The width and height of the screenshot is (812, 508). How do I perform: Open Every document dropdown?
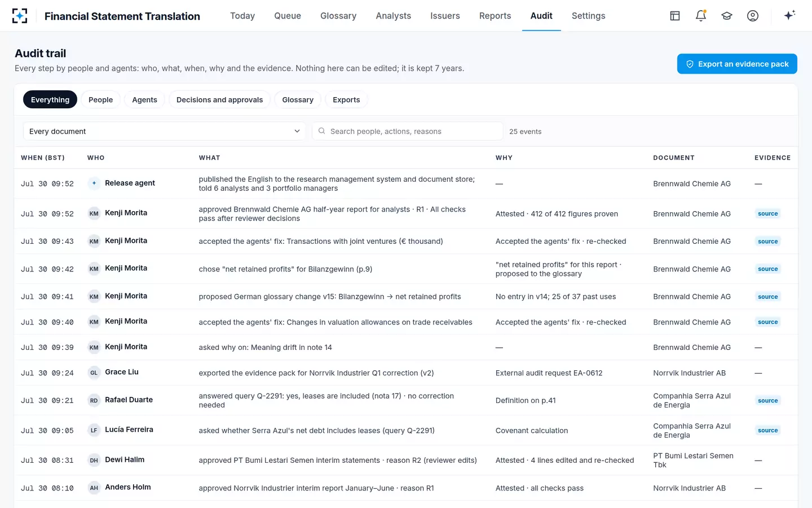(164, 131)
